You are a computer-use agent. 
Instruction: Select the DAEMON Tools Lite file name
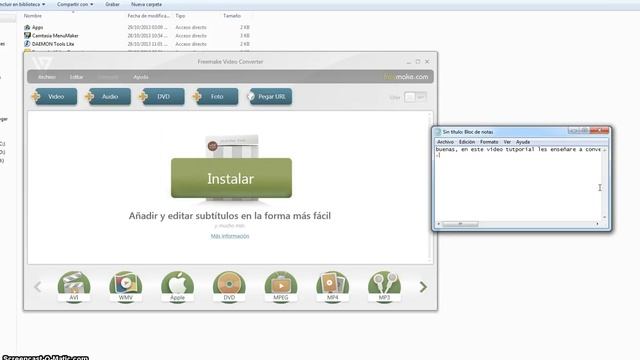pos(53,44)
